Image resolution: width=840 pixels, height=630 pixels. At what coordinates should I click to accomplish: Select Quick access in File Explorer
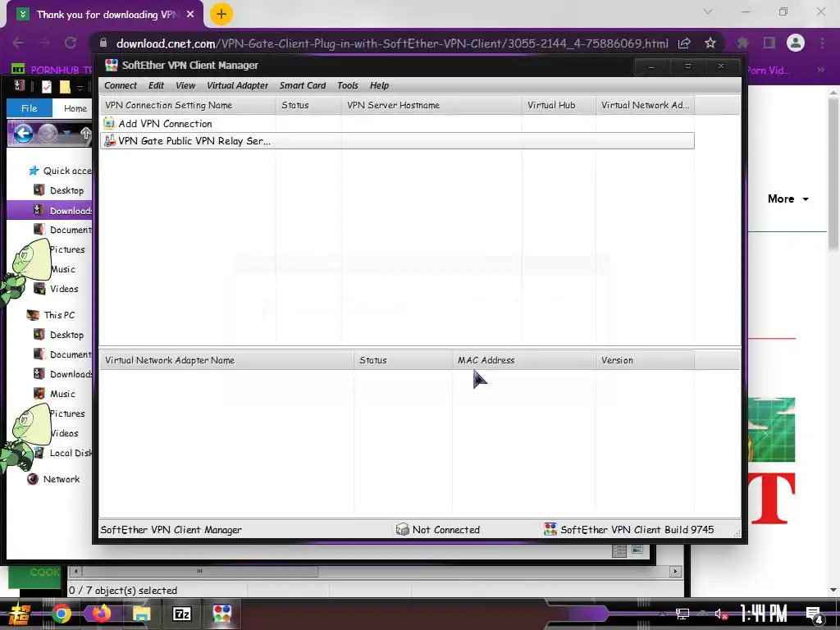tap(60, 171)
